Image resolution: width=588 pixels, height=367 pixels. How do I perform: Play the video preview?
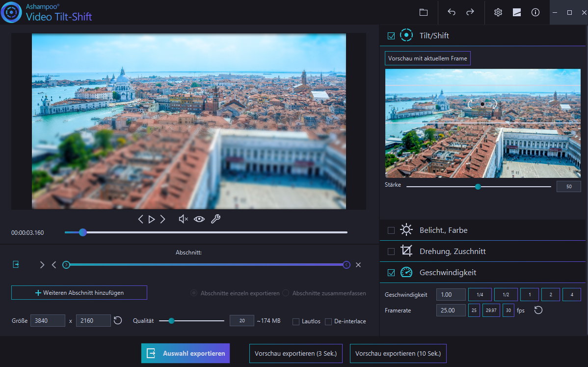point(152,219)
